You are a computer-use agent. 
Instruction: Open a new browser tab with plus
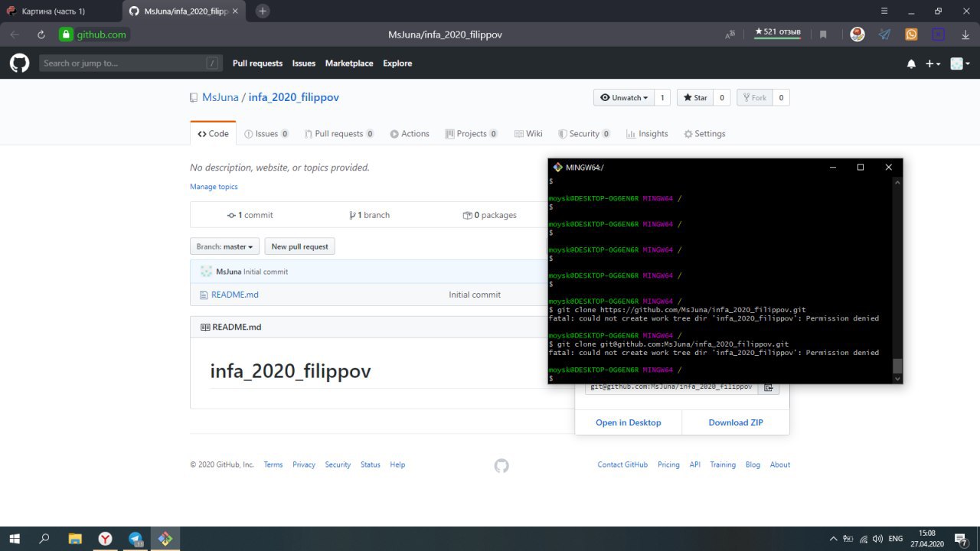click(x=263, y=11)
